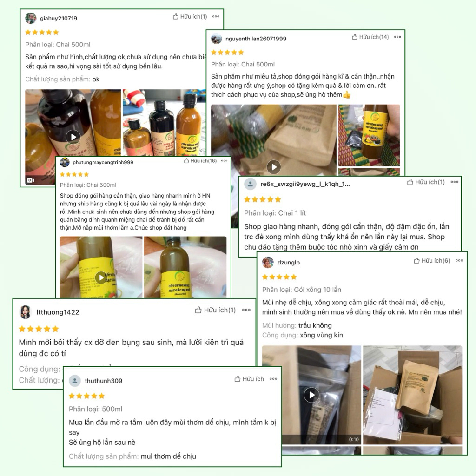Screen dimensions: 476x476
Task: Open more options for giahuy210719's review
Action: 216,16
